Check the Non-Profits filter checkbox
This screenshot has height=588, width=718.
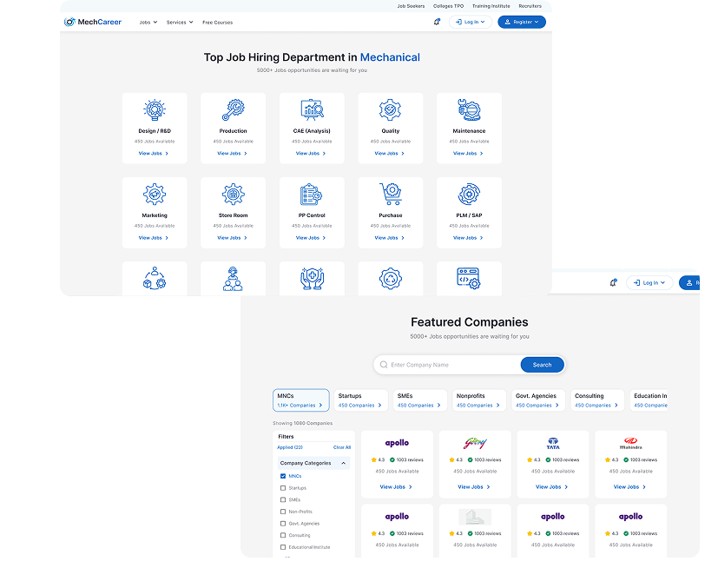coord(283,512)
